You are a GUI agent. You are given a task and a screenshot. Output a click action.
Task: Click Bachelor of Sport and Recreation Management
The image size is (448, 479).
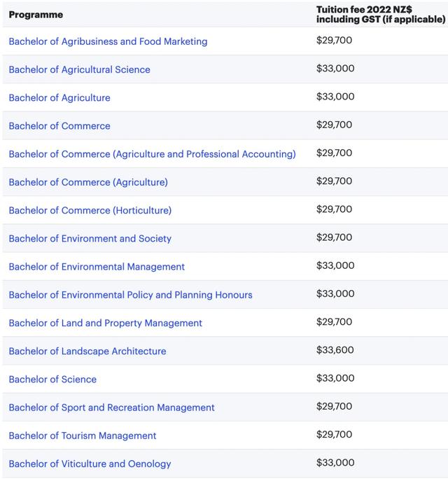[x=111, y=408]
